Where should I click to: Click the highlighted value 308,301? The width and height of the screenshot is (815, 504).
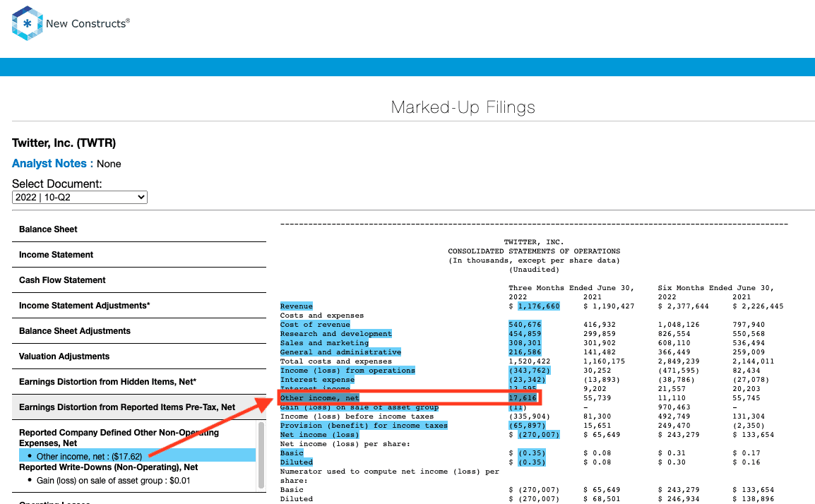(525, 343)
